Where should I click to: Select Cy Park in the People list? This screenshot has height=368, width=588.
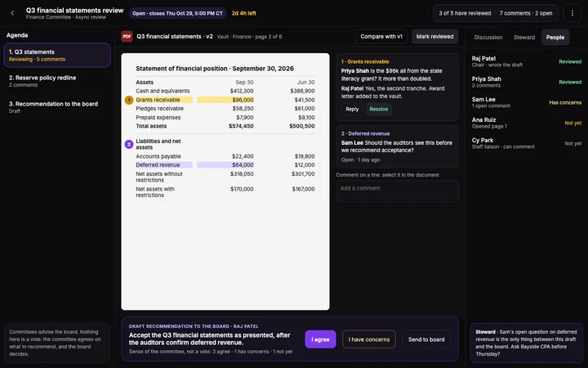click(527, 143)
